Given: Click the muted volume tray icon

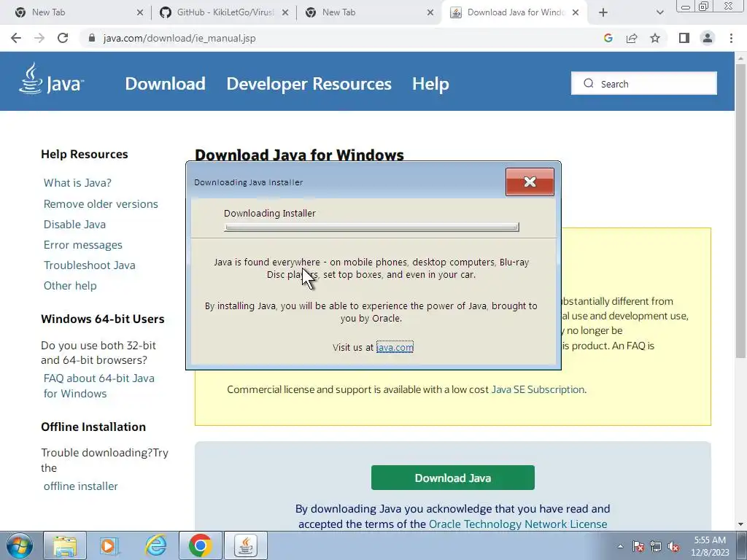Looking at the screenshot, I should (673, 546).
